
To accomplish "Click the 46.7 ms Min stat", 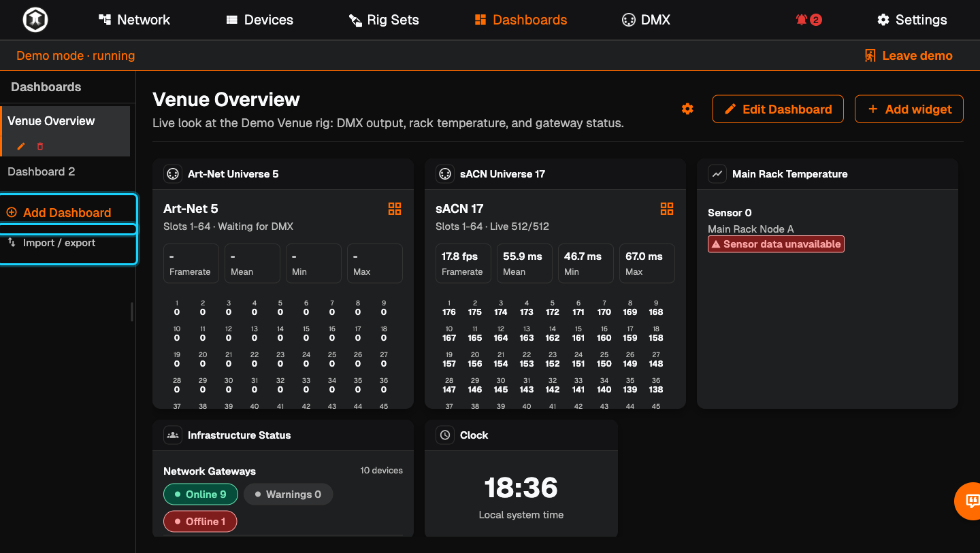I will [586, 263].
